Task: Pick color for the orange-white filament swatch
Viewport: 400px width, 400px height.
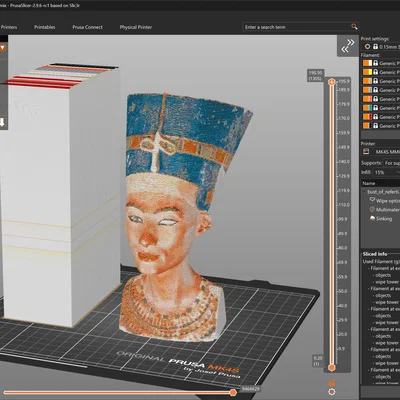Action: [x=367, y=63]
